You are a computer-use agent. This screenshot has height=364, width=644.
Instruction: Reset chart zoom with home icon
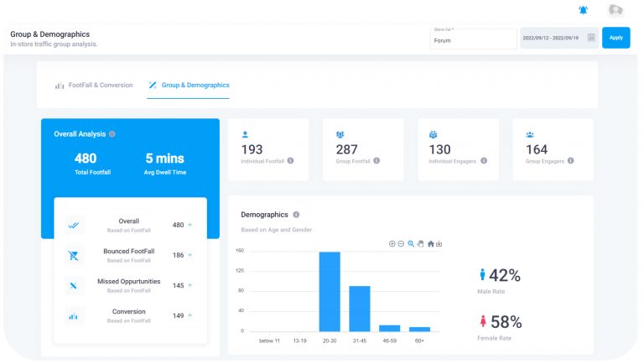(x=430, y=243)
